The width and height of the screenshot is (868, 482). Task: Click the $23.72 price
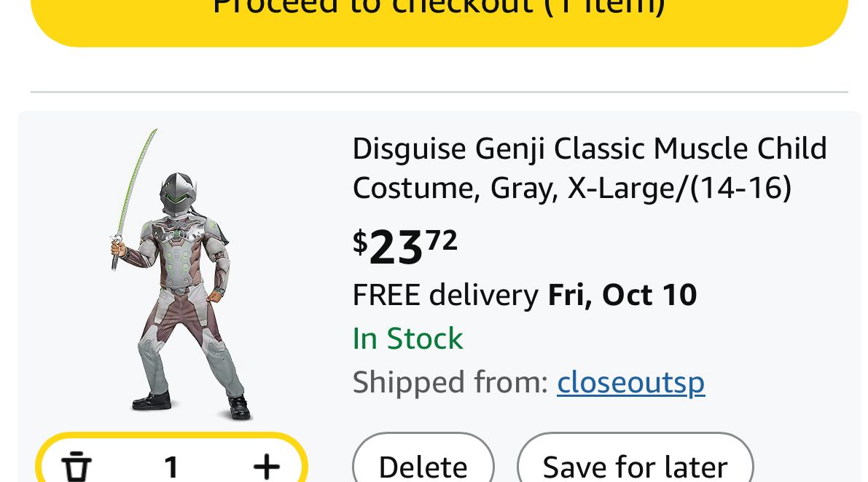click(405, 246)
